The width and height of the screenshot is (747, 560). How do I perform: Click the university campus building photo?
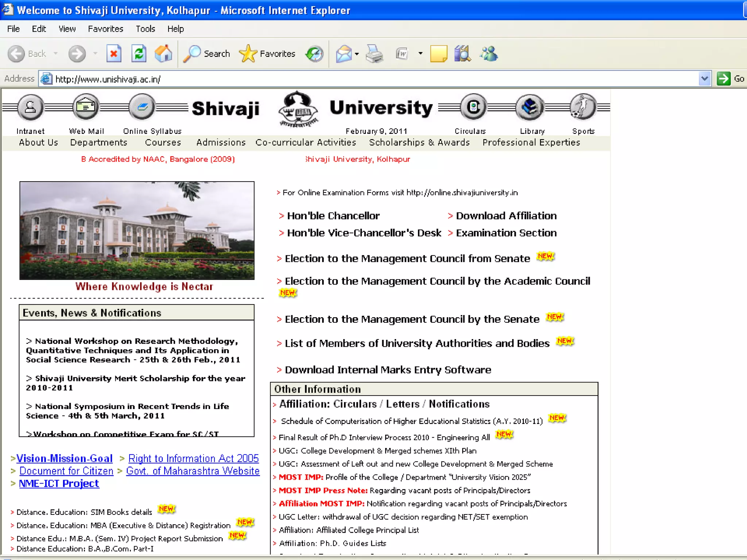tap(137, 230)
